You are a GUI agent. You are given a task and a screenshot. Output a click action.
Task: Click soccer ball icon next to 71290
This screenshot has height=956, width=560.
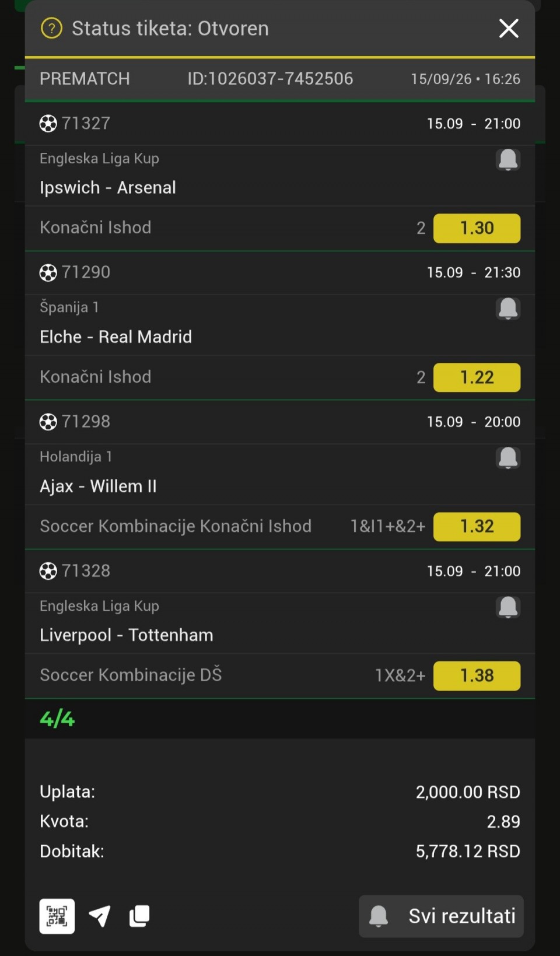click(48, 272)
